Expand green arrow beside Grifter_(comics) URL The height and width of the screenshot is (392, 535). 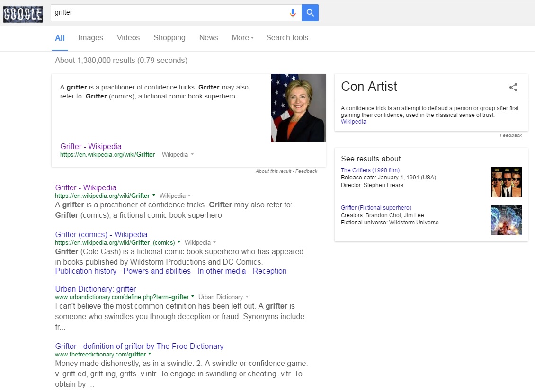click(x=179, y=242)
